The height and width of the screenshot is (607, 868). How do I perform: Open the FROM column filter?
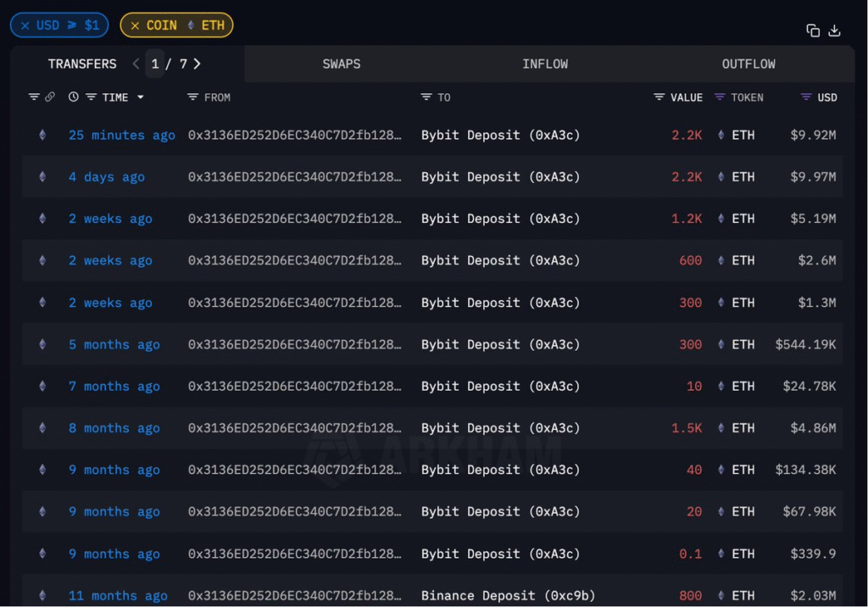(193, 97)
